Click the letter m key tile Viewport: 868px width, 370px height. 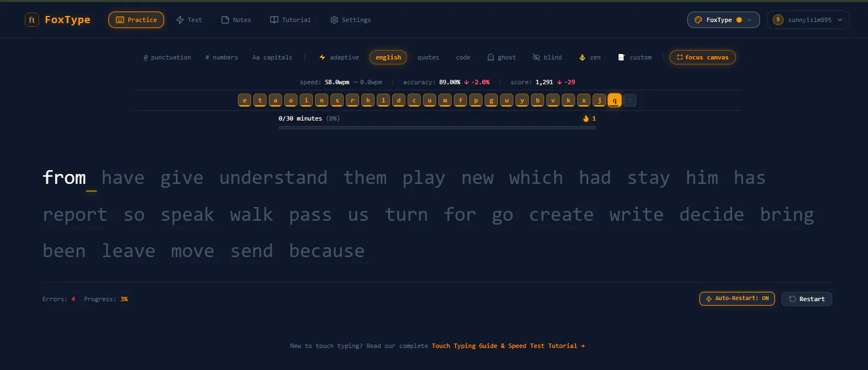click(445, 100)
